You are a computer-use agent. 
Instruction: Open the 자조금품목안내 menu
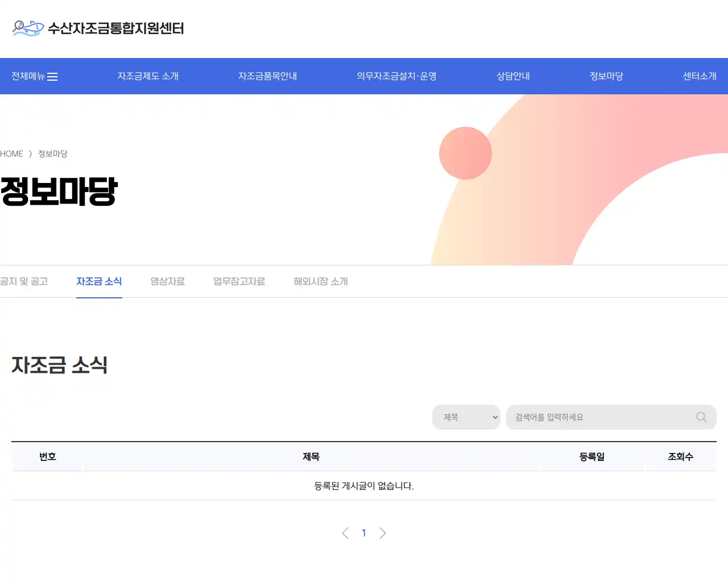(267, 76)
